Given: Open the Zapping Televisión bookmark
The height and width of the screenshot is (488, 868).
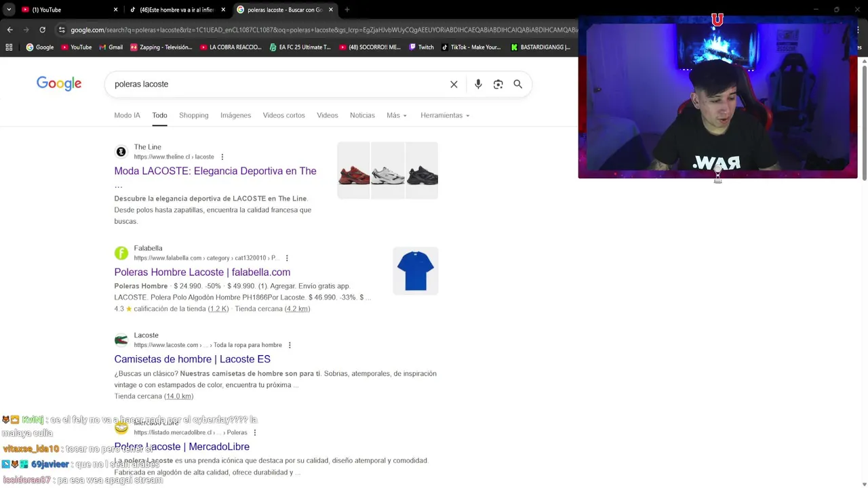Looking at the screenshot, I should tap(161, 47).
